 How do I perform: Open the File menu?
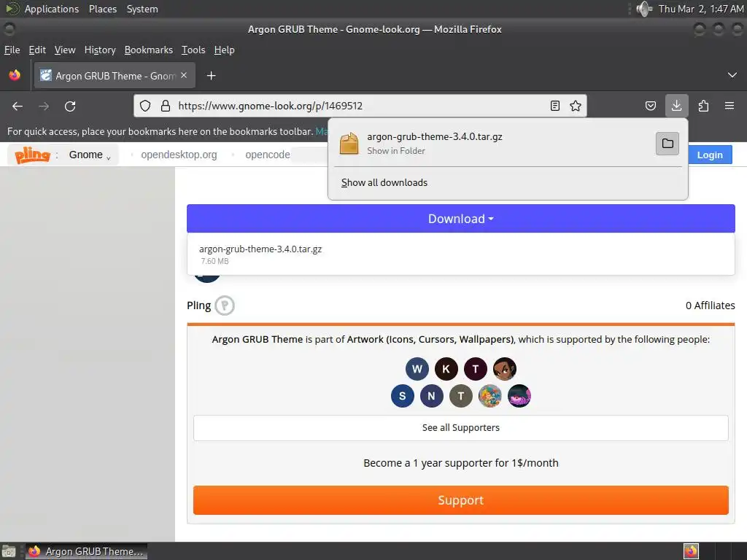pos(12,50)
